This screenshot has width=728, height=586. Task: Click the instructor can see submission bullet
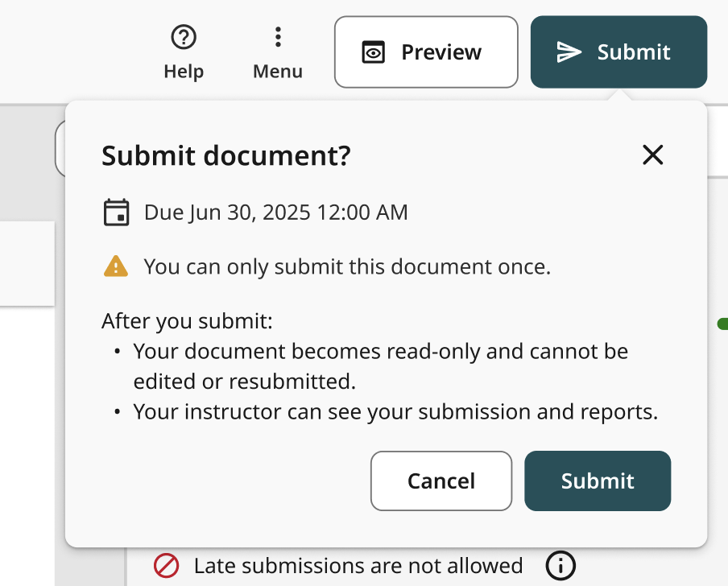point(395,411)
